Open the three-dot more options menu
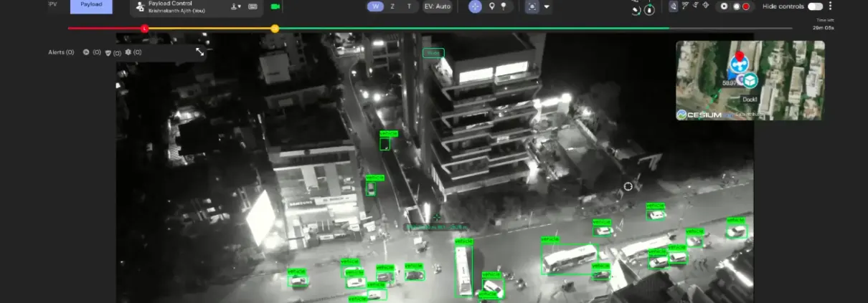Image resolution: width=868 pixels, height=303 pixels. pyautogui.click(x=830, y=6)
